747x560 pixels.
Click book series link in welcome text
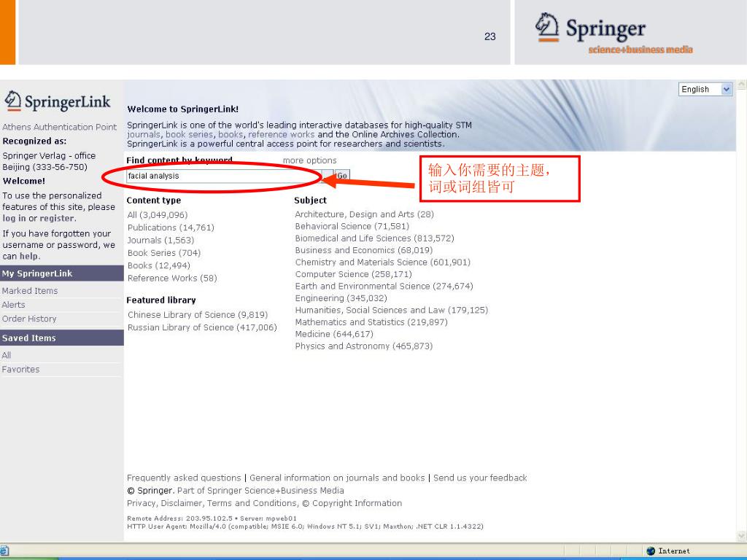(x=189, y=135)
